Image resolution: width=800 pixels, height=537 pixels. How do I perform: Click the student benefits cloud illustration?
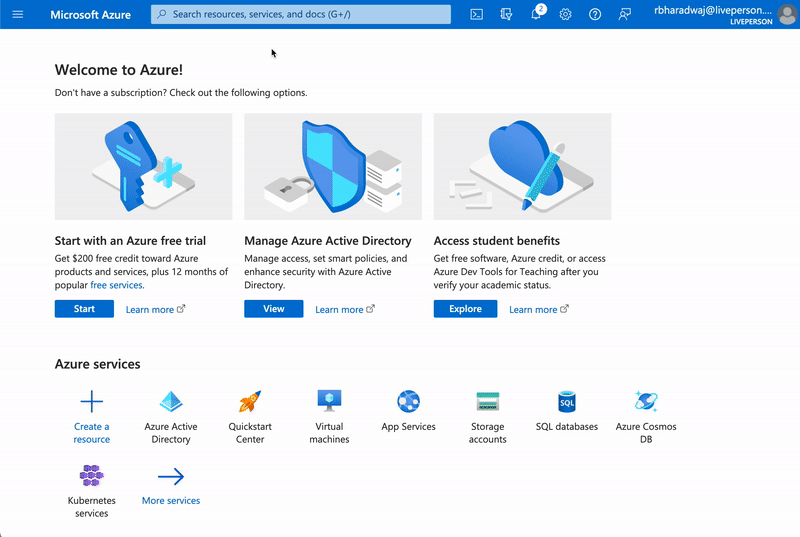[x=522, y=167]
